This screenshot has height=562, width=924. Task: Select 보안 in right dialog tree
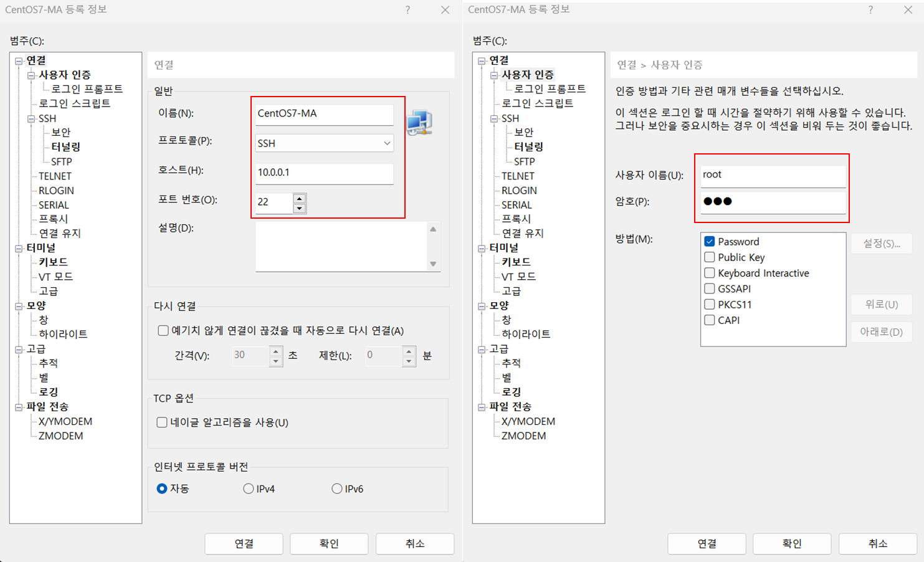tap(524, 133)
